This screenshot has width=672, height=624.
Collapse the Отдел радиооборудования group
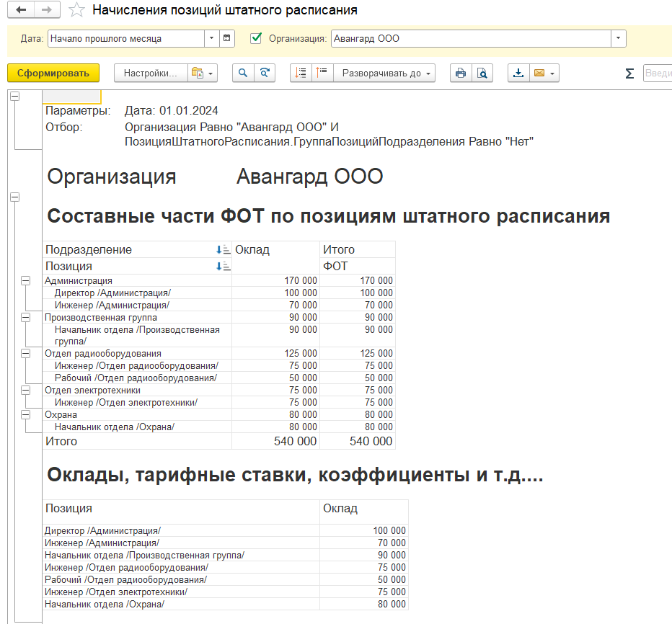[x=26, y=354]
